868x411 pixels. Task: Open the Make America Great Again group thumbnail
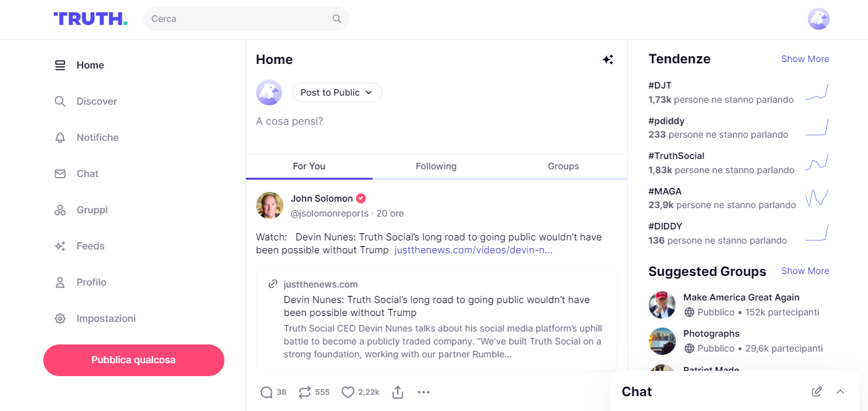pos(662,305)
